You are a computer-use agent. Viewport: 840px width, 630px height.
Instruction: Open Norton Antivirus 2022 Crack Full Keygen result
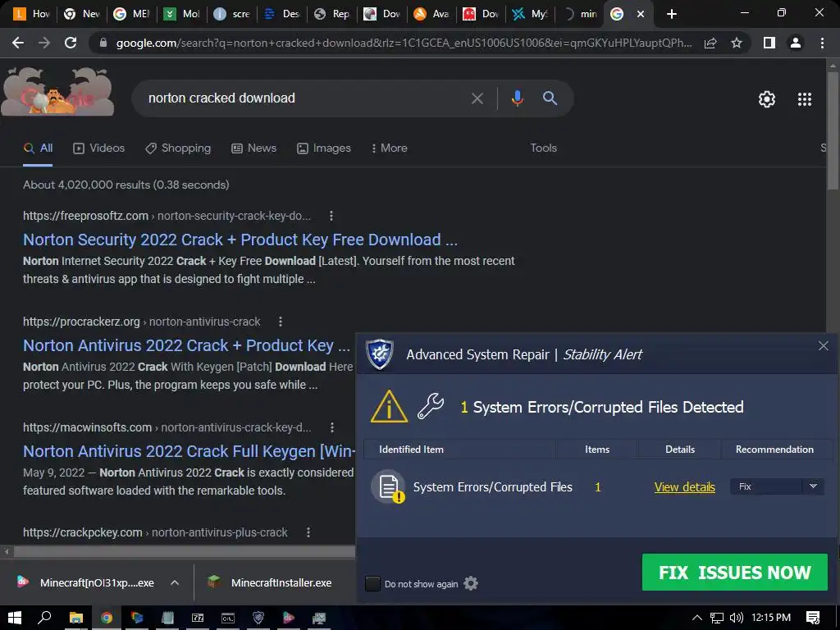click(189, 451)
